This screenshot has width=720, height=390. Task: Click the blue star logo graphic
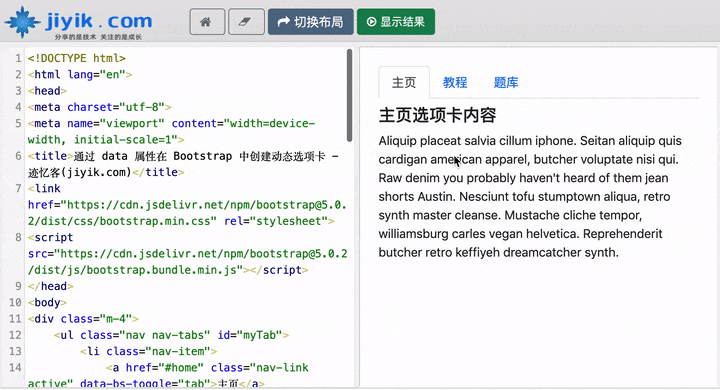point(22,22)
